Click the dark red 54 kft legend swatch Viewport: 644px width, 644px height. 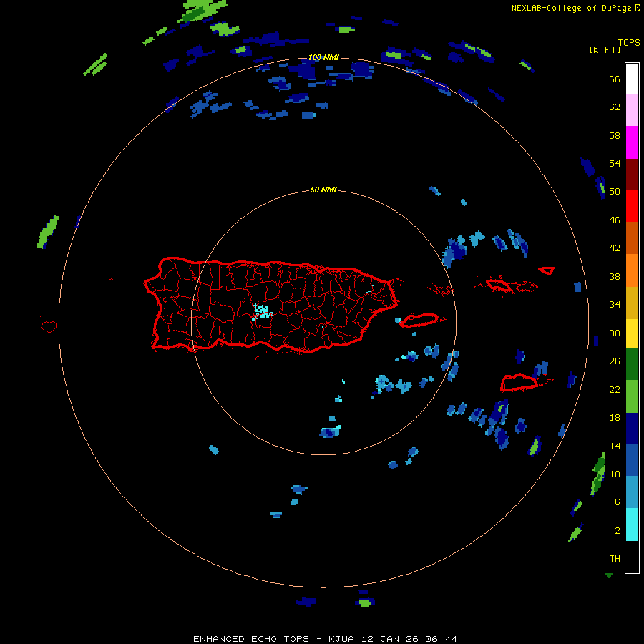point(632,174)
